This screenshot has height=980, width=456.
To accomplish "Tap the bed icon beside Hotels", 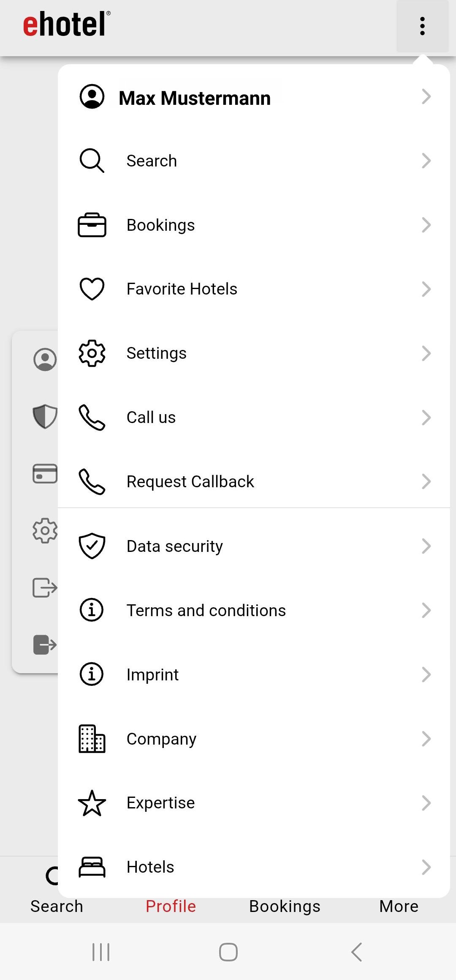I will (x=92, y=867).
